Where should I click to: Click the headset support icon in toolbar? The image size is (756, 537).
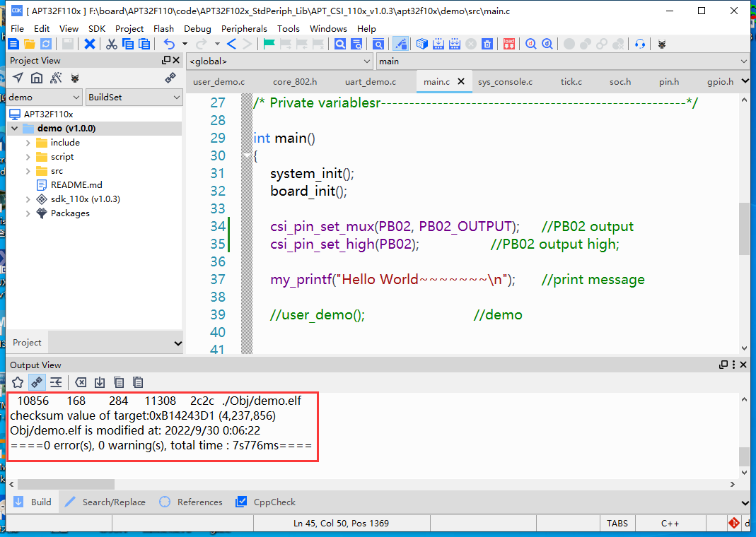(x=640, y=44)
